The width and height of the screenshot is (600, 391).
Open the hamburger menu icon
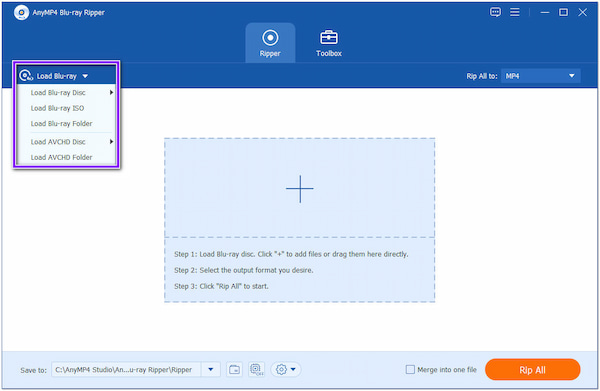(515, 12)
